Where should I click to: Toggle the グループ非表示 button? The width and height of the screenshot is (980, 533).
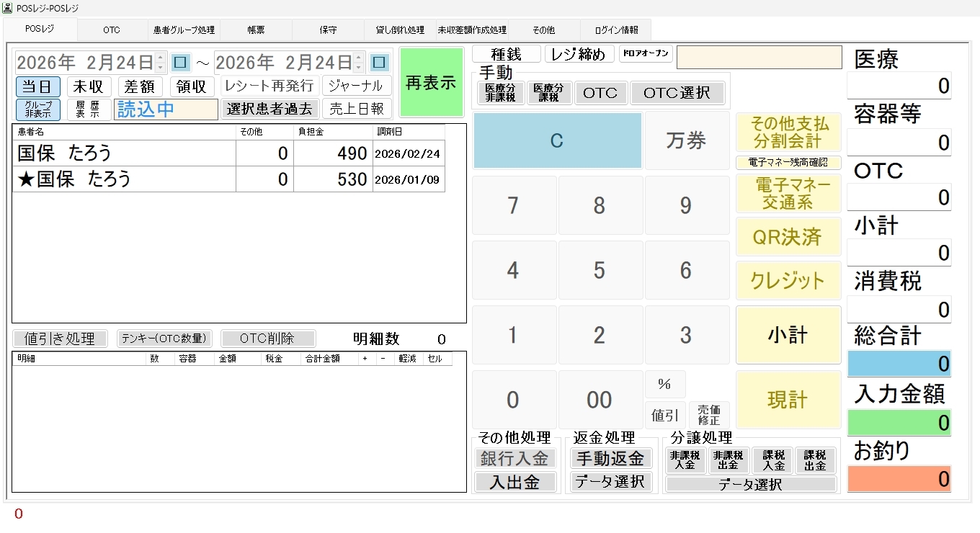(38, 109)
